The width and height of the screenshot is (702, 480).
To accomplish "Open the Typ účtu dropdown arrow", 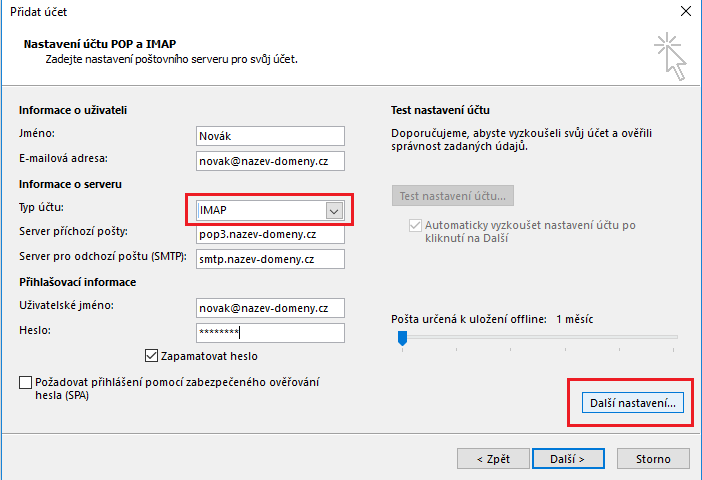I will click(335, 211).
